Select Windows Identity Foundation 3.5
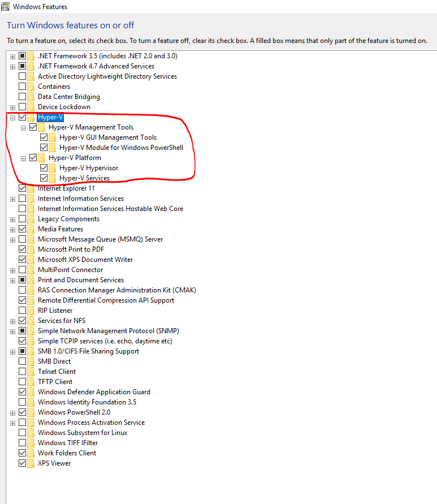 86,402
